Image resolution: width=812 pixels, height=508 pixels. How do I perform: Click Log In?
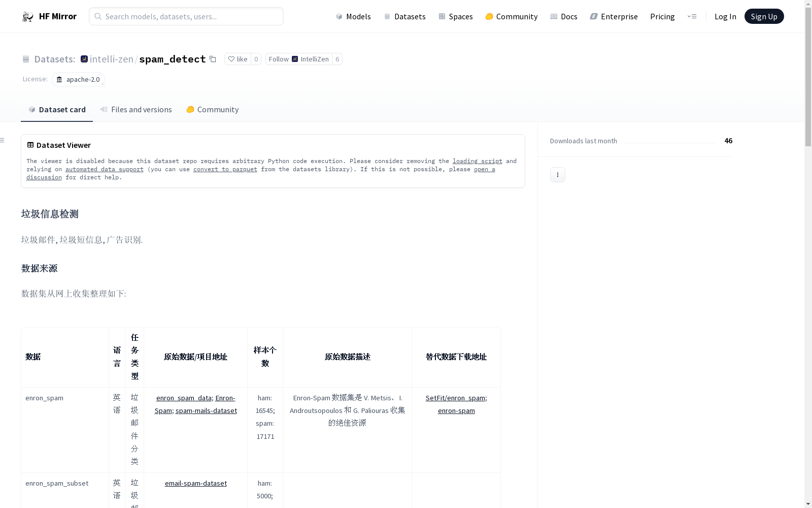[725, 16]
